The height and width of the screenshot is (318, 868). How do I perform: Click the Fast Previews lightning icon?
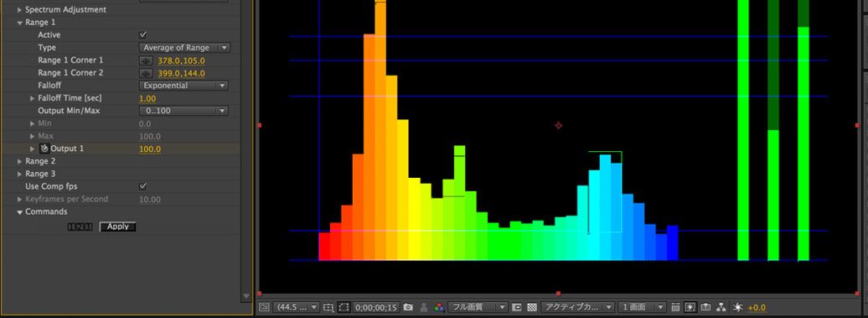tap(690, 307)
